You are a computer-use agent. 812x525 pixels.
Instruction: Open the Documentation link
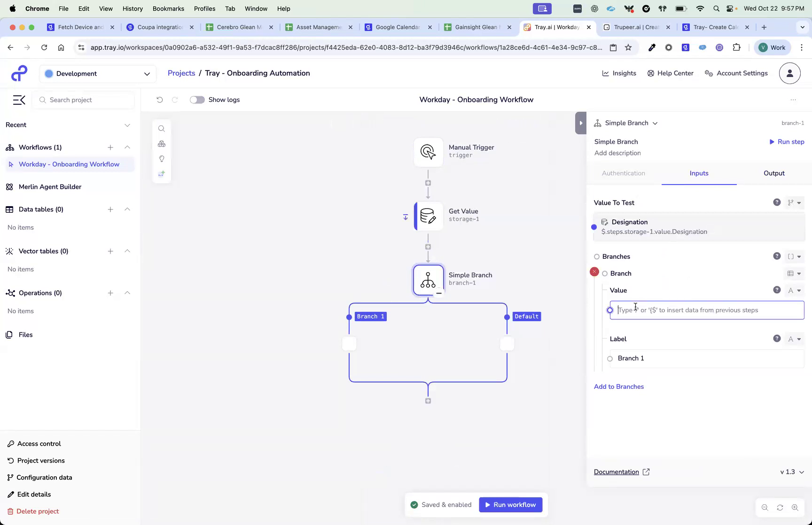point(617,472)
